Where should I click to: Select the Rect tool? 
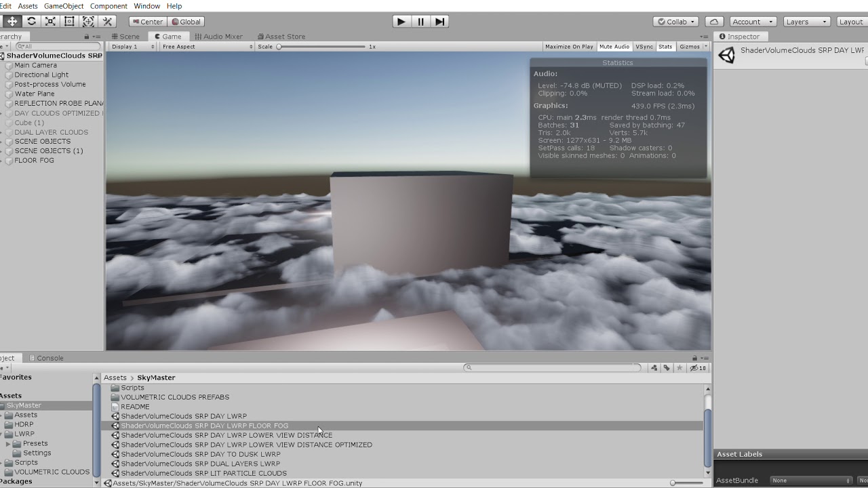[69, 22]
